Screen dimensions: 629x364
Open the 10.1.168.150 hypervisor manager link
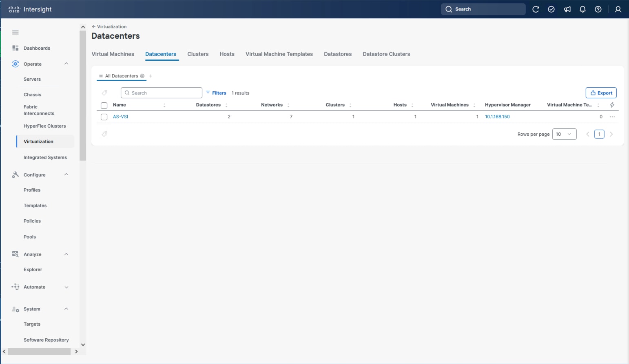pyautogui.click(x=497, y=117)
